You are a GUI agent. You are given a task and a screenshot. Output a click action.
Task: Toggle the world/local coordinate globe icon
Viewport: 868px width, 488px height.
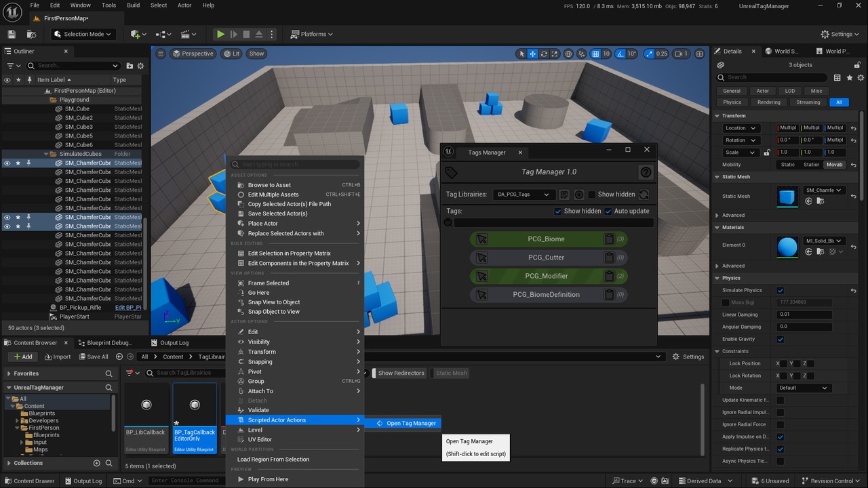pyautogui.click(x=569, y=54)
